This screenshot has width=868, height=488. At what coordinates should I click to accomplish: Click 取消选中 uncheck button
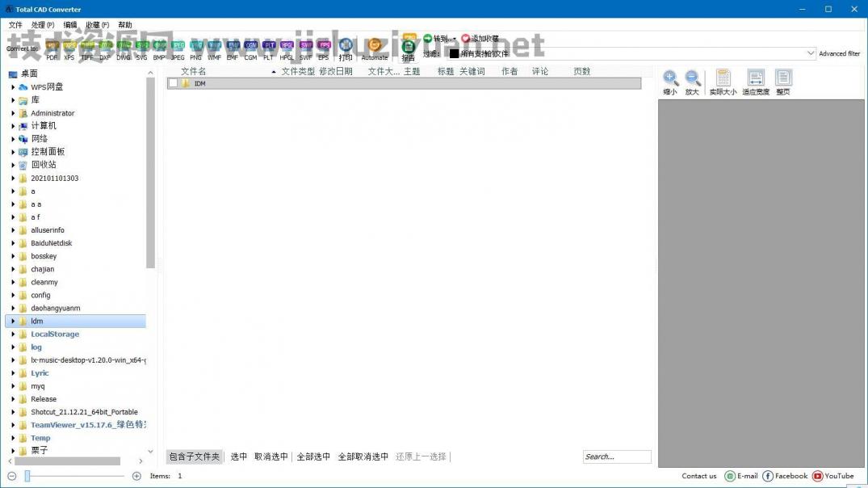point(271,456)
